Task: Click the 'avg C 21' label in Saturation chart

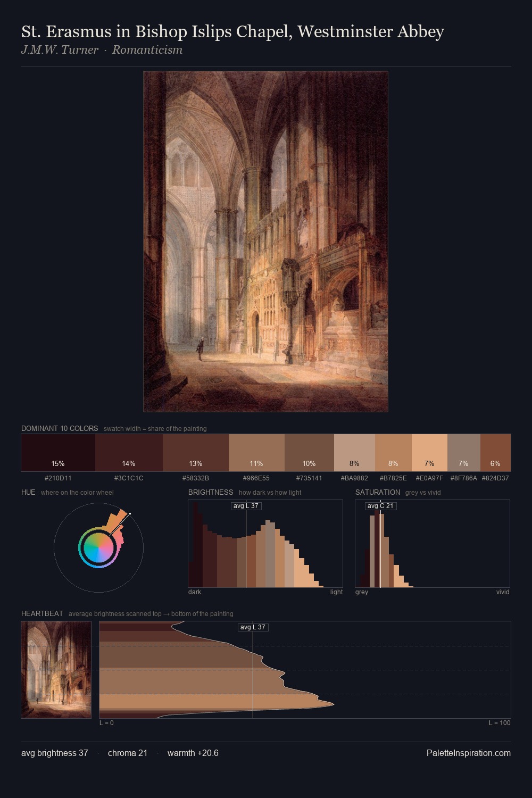Action: click(380, 506)
